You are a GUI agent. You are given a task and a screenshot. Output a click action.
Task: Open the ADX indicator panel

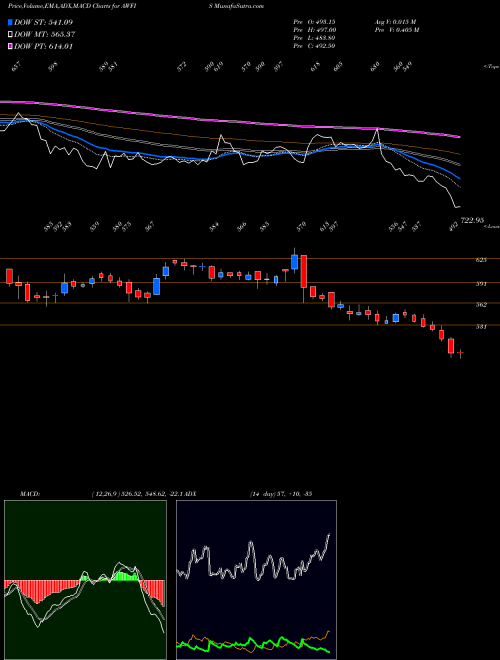tap(256, 580)
